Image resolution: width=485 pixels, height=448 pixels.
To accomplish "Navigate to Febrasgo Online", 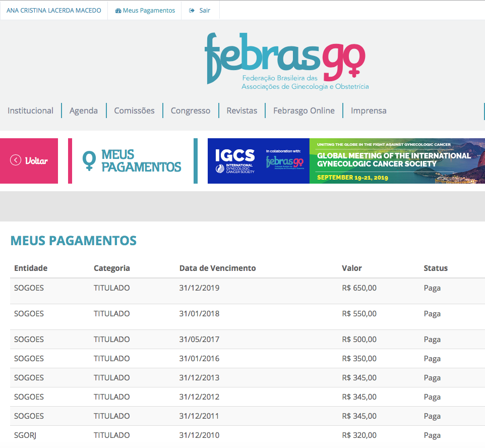I will [304, 110].
